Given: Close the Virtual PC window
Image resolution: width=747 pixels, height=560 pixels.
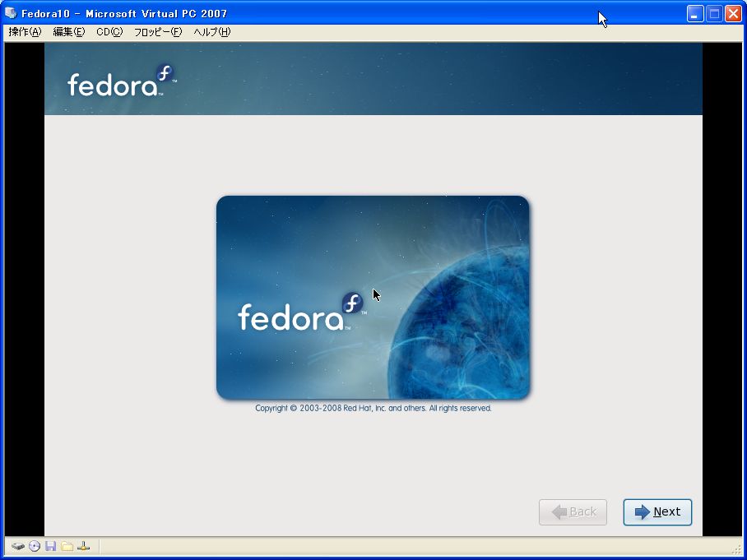Looking at the screenshot, I should 733,14.
